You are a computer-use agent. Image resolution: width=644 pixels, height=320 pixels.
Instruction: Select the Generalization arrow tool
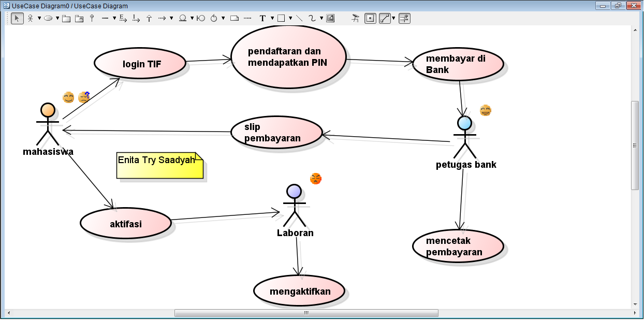(x=149, y=18)
